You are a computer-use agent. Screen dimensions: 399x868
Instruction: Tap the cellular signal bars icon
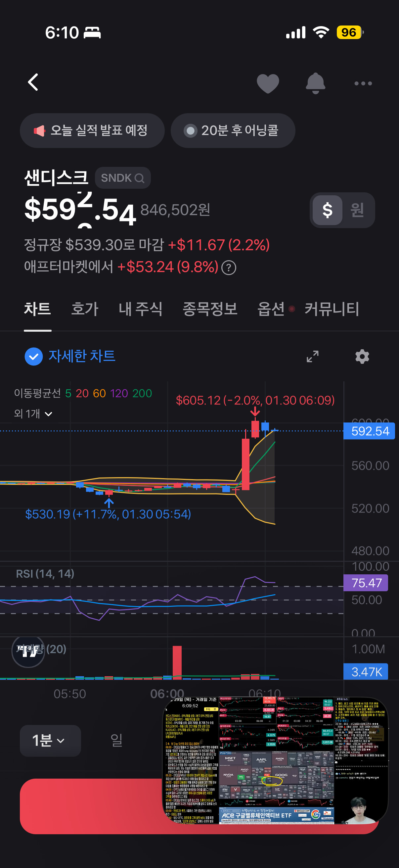tap(296, 32)
